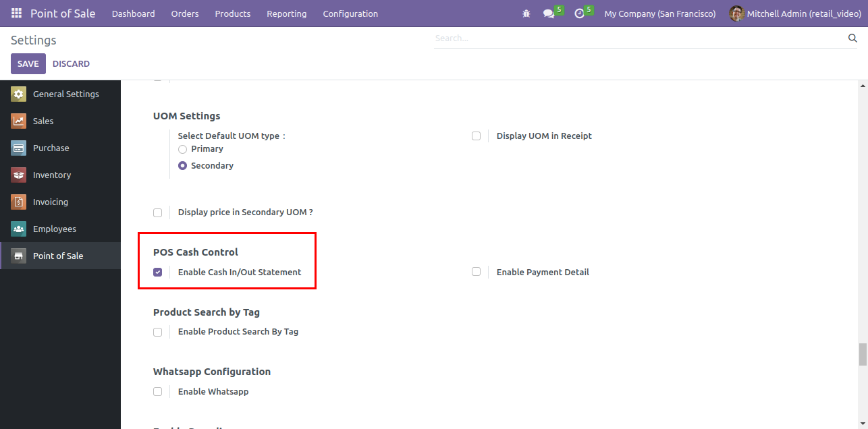Screen dimensions: 868x429
Task: Open Sales settings in sidebar
Action: pyautogui.click(x=60, y=121)
